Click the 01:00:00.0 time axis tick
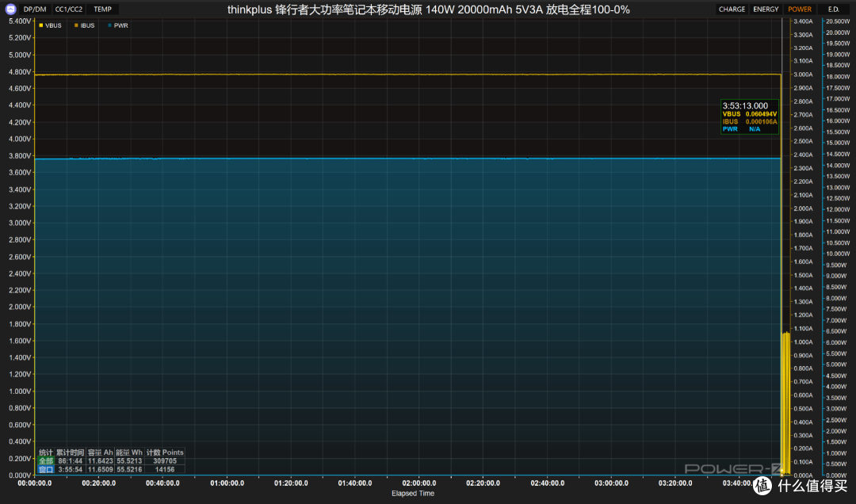The width and height of the screenshot is (856, 504). point(227,483)
